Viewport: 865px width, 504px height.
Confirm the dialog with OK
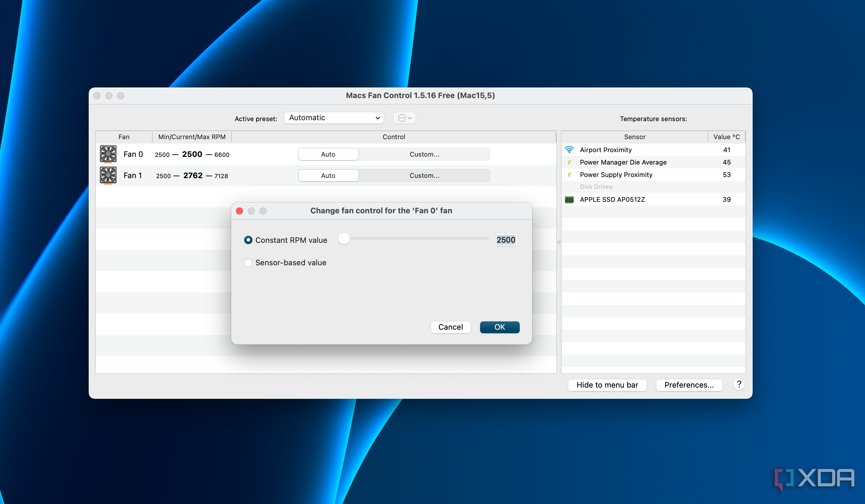click(x=499, y=327)
